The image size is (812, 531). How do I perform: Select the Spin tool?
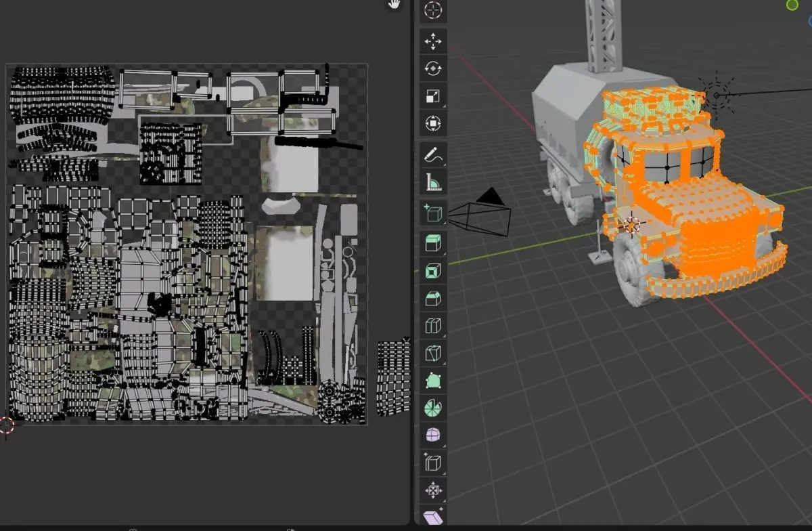coord(433,408)
